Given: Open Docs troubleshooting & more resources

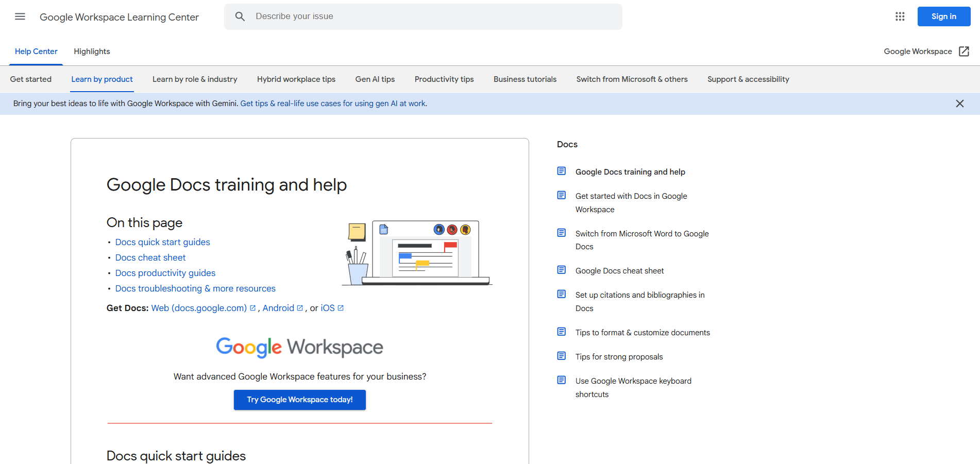Looking at the screenshot, I should [195, 288].
